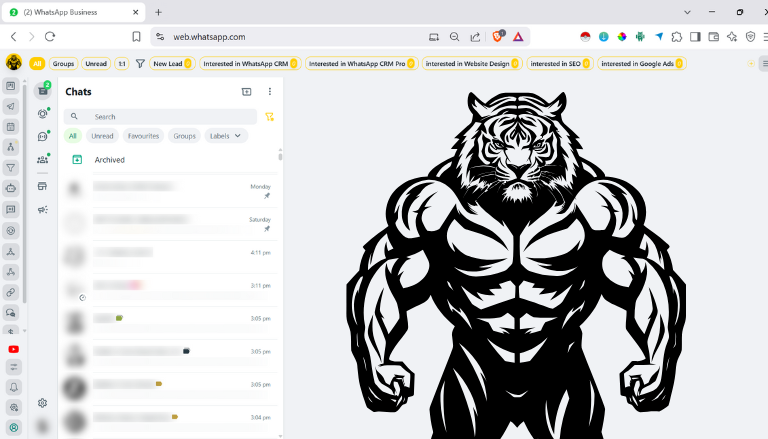Select the Groups CRM tab
Screen dimensions: 768x439
pos(63,64)
